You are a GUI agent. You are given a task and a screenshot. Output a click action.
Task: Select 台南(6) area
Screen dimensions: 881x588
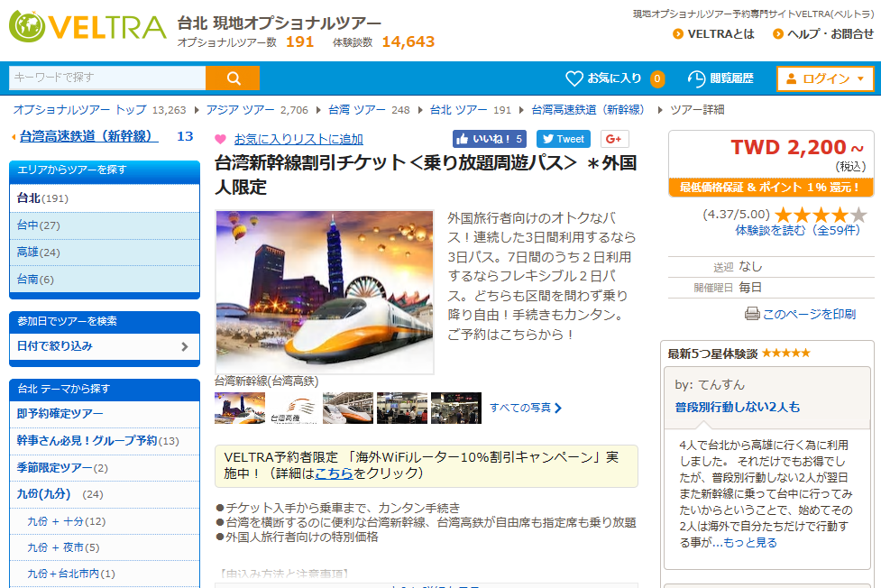[105, 280]
